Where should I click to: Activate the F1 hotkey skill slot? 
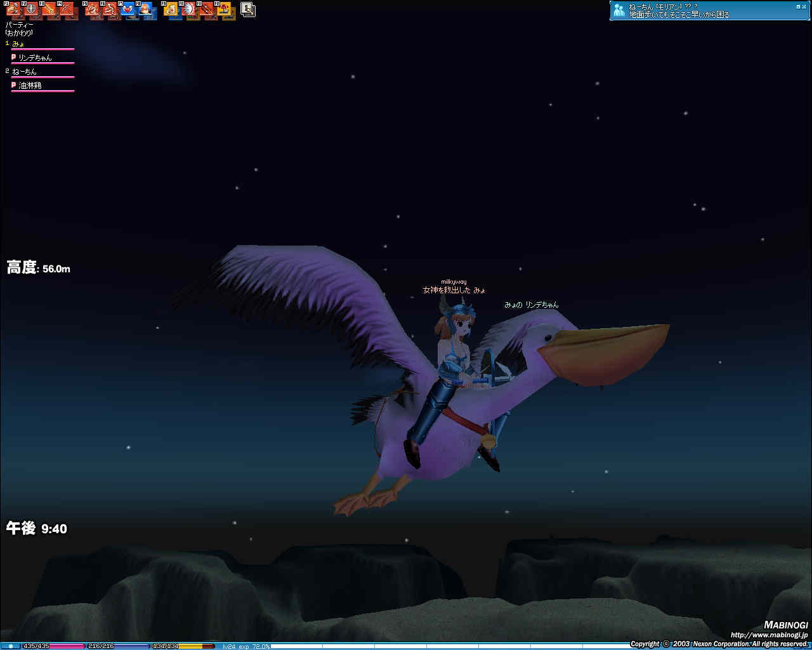13,10
